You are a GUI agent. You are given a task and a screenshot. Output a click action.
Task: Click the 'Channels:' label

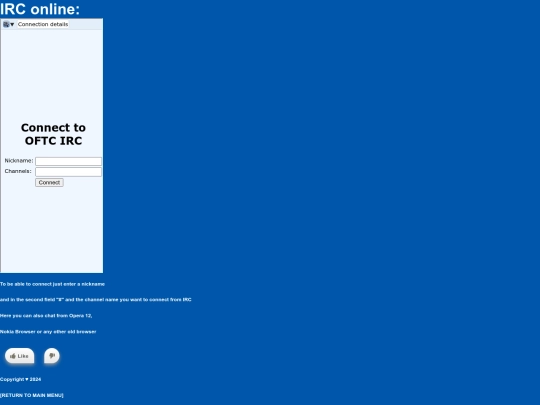coord(18,171)
